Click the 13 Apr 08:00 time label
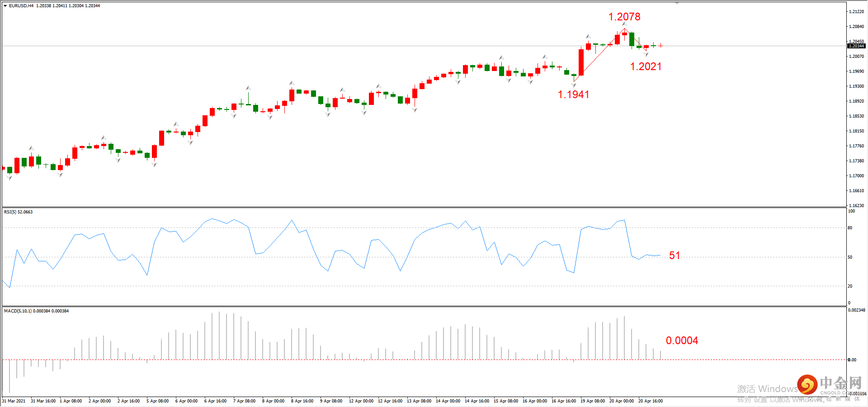Image resolution: width=868 pixels, height=407 pixels. point(419,401)
